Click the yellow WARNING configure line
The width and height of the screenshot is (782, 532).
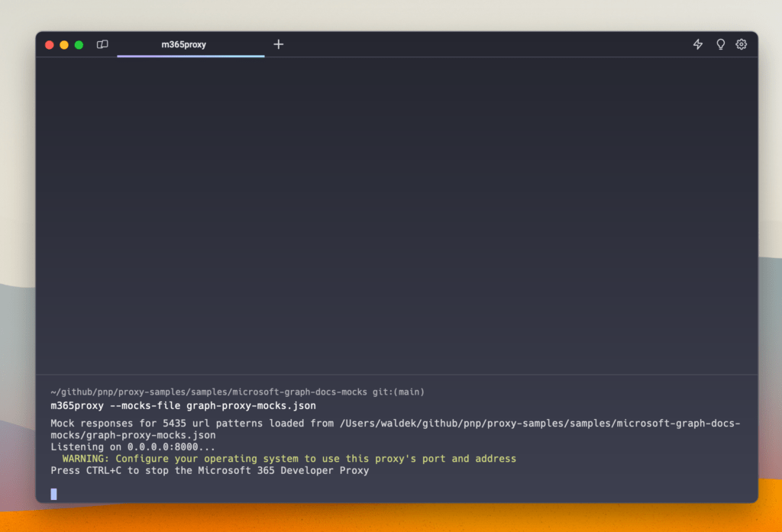(x=289, y=459)
